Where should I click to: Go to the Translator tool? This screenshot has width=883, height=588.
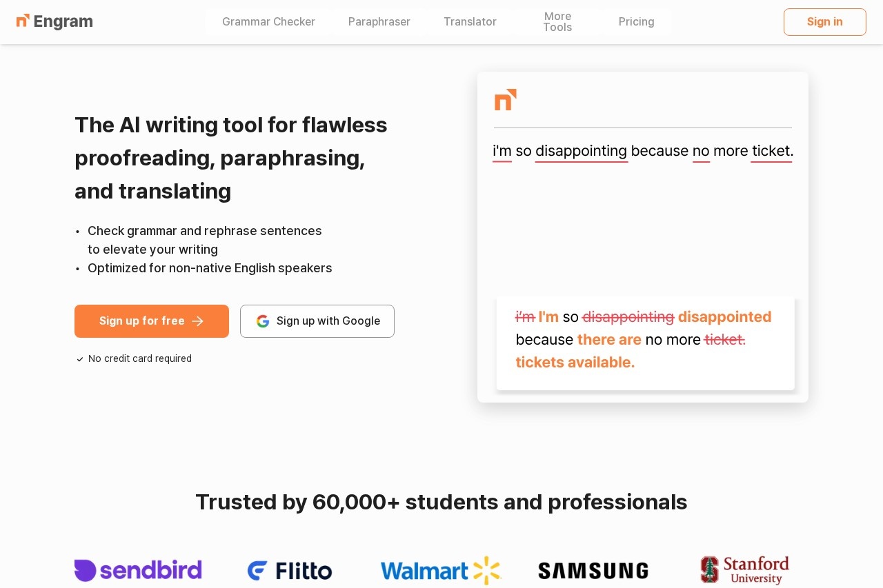click(x=470, y=22)
